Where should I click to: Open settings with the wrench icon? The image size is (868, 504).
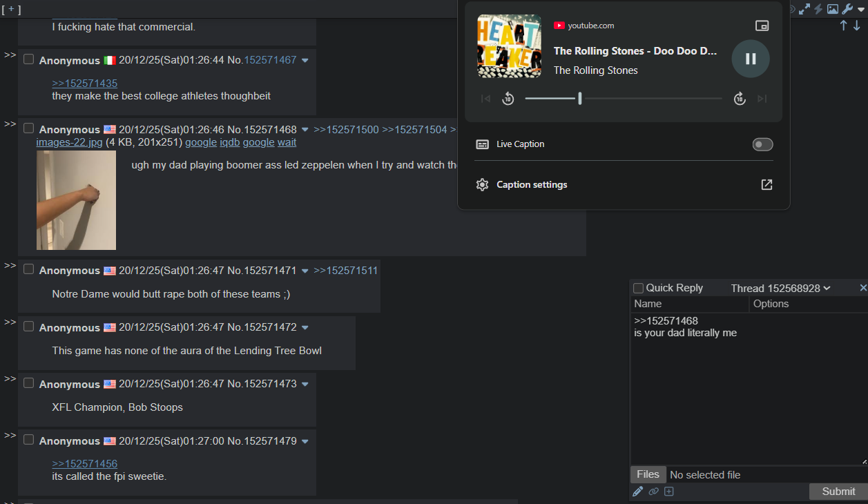pos(847,9)
